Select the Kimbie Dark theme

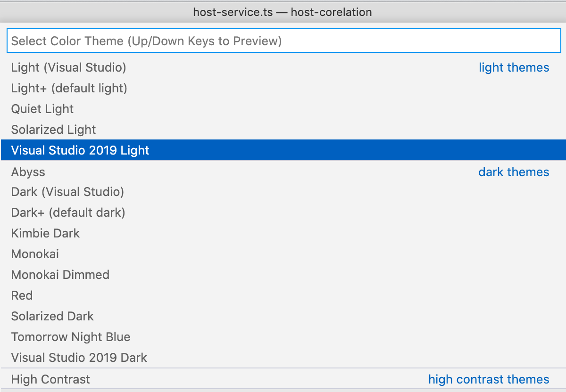click(x=45, y=233)
